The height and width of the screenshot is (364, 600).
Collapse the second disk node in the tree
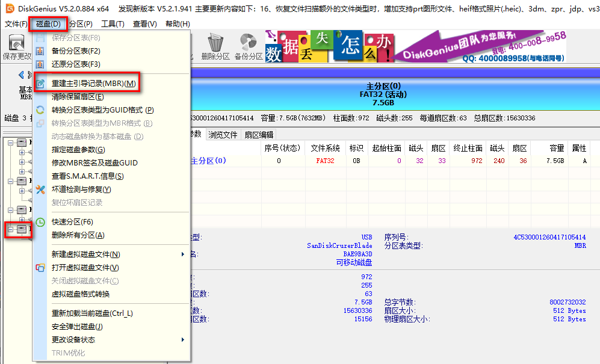11,181
